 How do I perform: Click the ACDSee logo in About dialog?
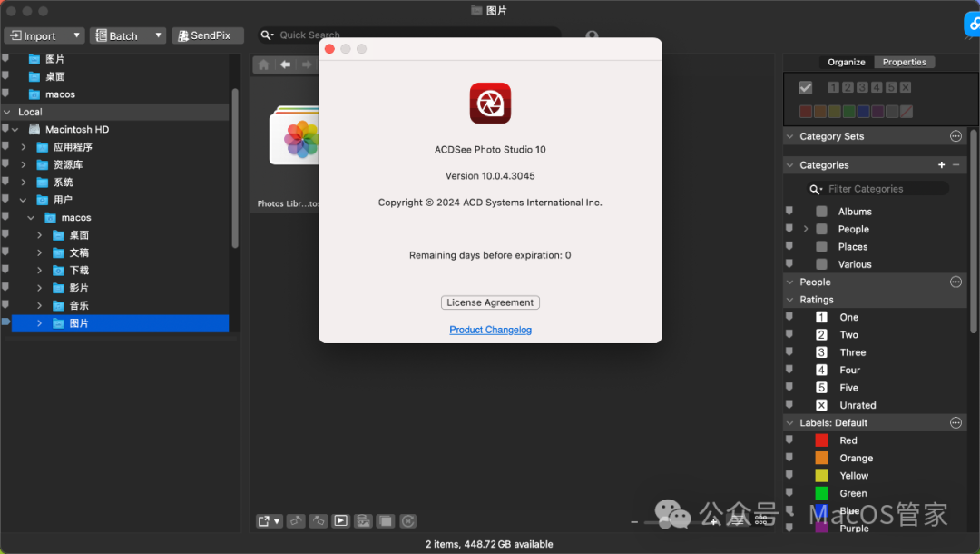click(x=490, y=104)
